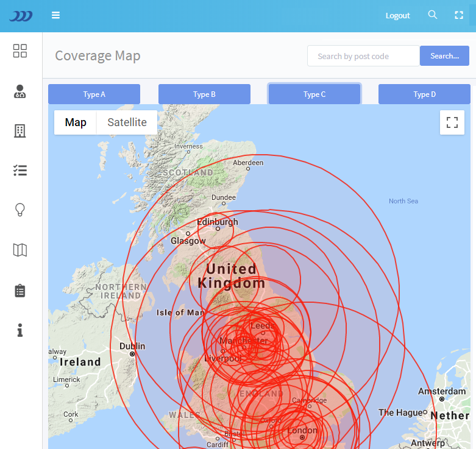Focus the Search by post code field
The width and height of the screenshot is (476, 449).
pos(363,56)
